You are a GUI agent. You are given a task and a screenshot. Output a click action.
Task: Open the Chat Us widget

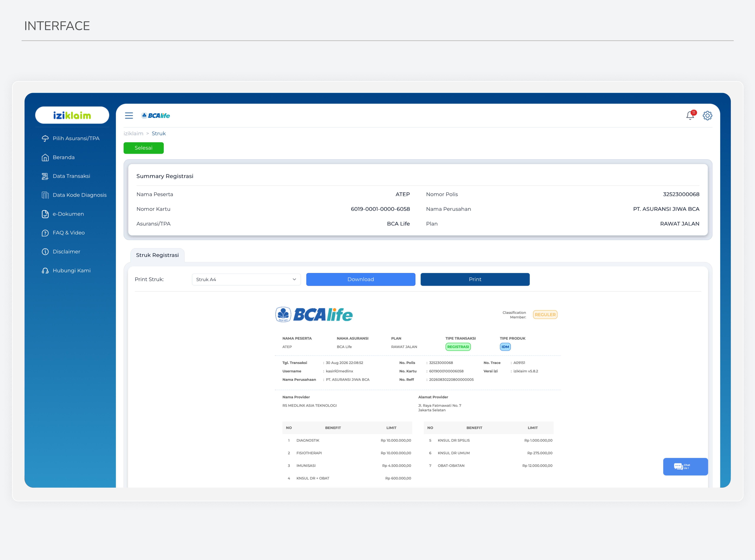(x=685, y=466)
